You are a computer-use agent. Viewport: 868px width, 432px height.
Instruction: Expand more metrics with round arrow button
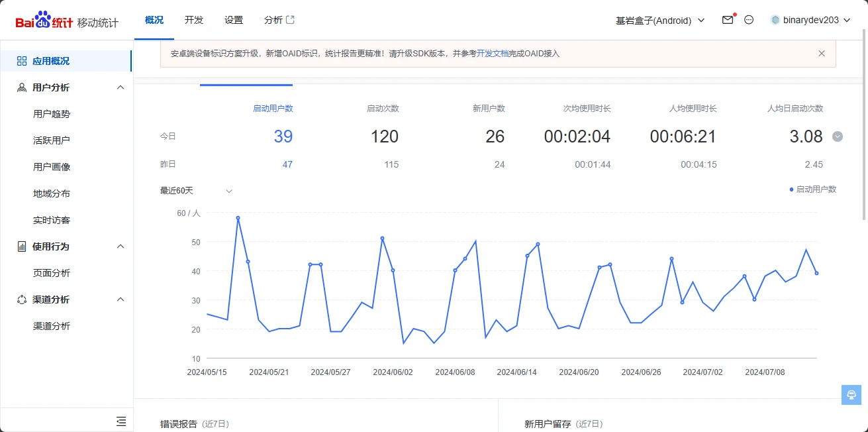click(x=838, y=136)
